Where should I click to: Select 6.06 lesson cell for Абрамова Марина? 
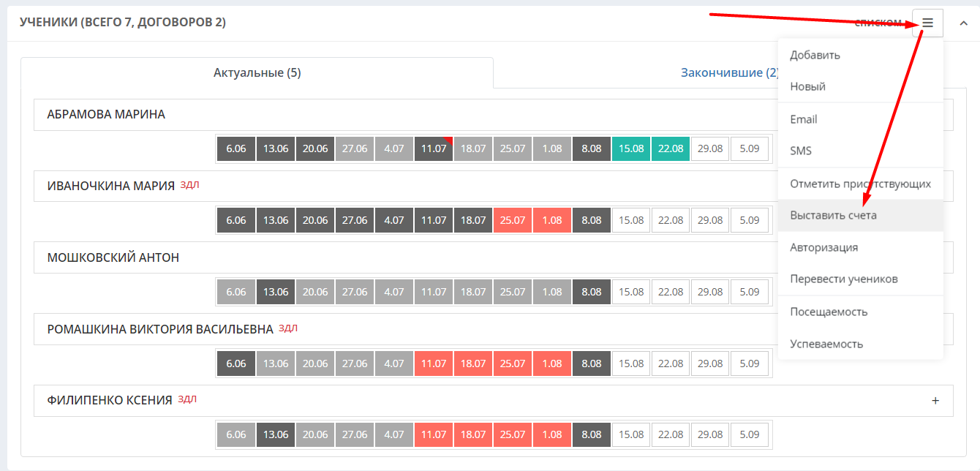(x=236, y=148)
